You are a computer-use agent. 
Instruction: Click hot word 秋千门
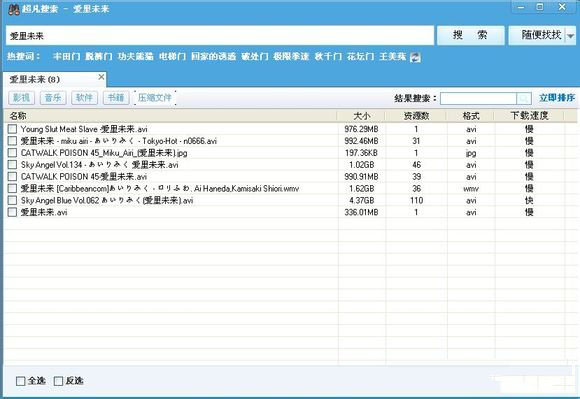point(328,57)
